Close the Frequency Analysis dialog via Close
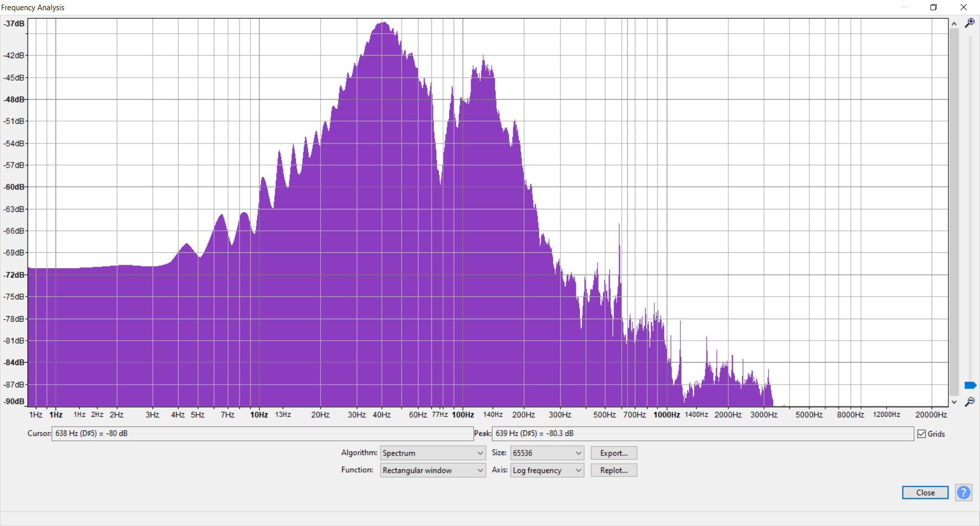This screenshot has width=980, height=526. pyautogui.click(x=925, y=492)
